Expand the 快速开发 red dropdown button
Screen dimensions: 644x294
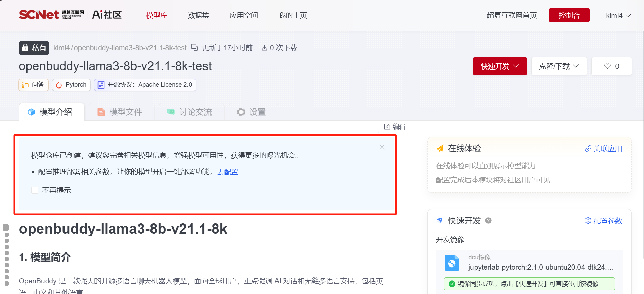pos(500,66)
